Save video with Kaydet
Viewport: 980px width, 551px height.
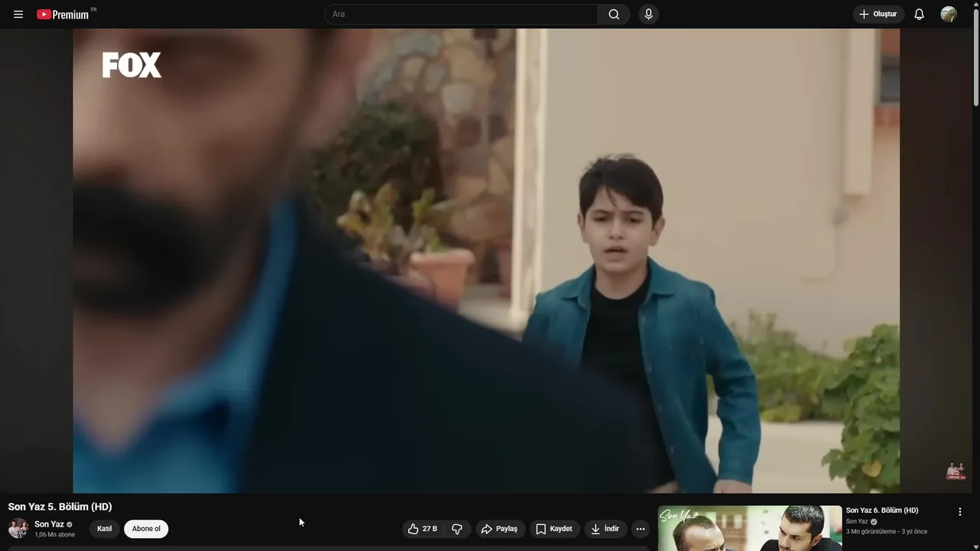tap(554, 529)
